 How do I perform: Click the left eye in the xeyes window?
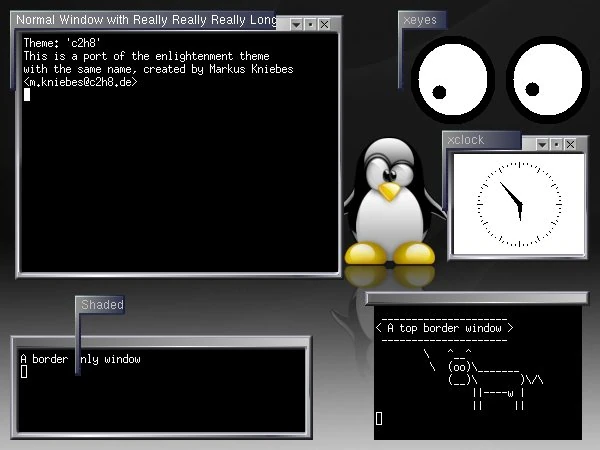click(x=452, y=79)
